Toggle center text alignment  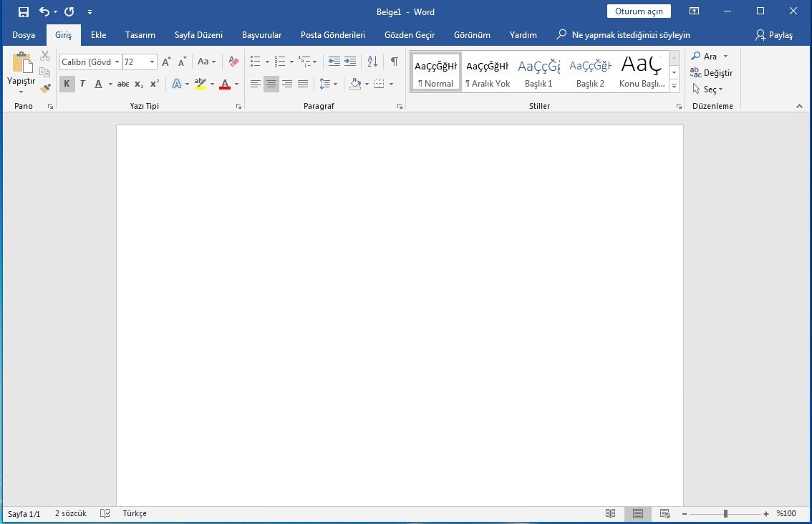tap(271, 84)
